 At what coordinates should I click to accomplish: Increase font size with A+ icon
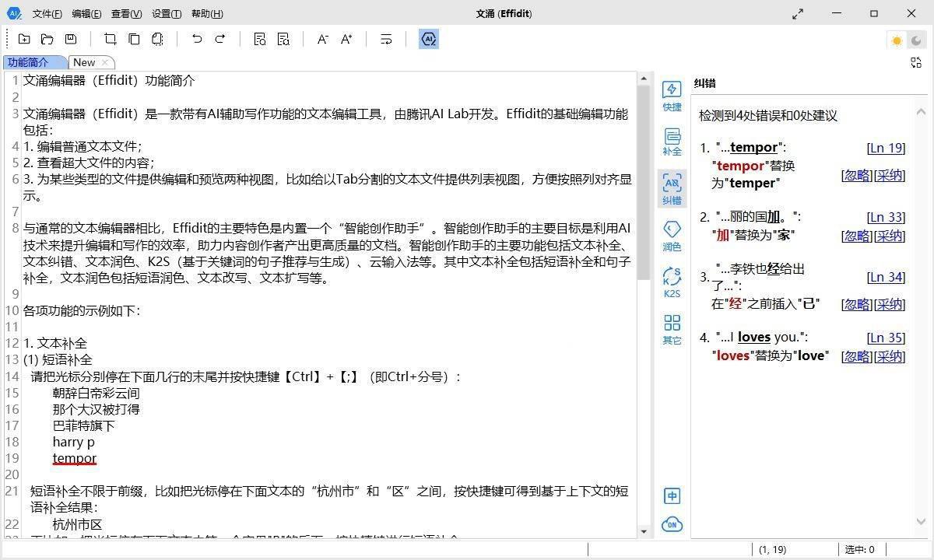(x=346, y=39)
